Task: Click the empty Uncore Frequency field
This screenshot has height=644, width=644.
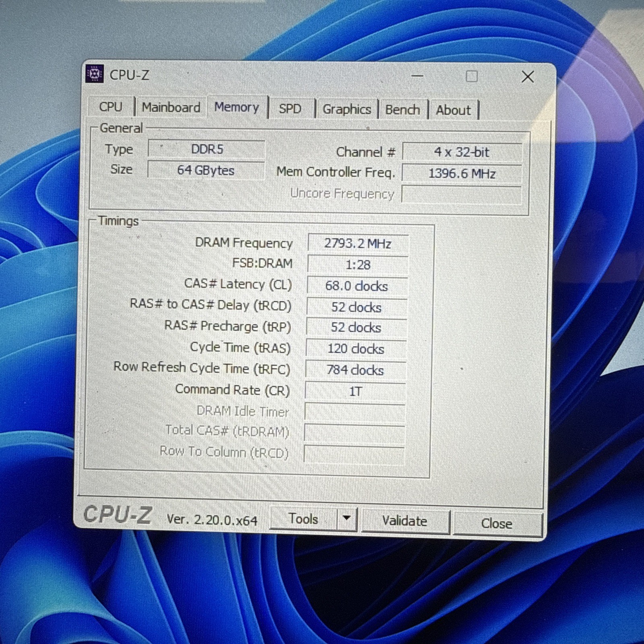Action: pyautogui.click(x=462, y=195)
